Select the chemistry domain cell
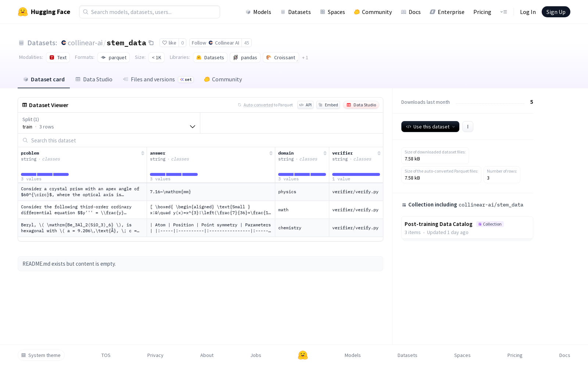This screenshot has height=368, width=588. [x=302, y=228]
